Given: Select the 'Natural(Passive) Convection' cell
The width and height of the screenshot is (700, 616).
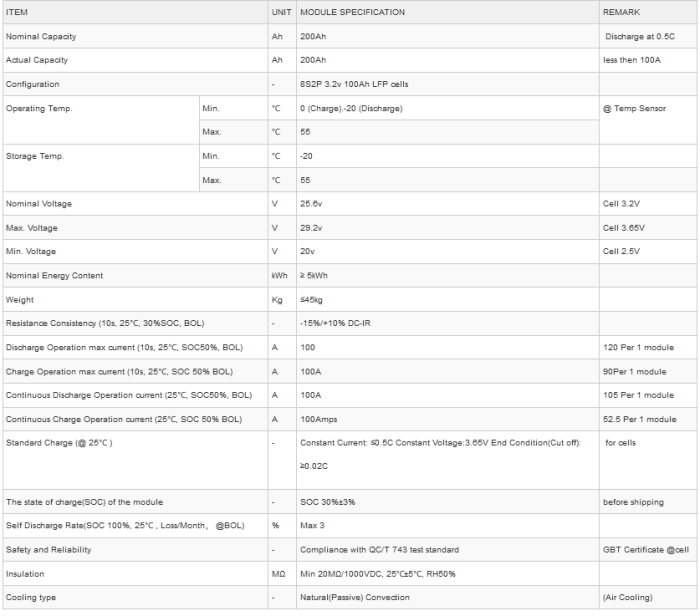Looking at the screenshot, I should [355, 597].
